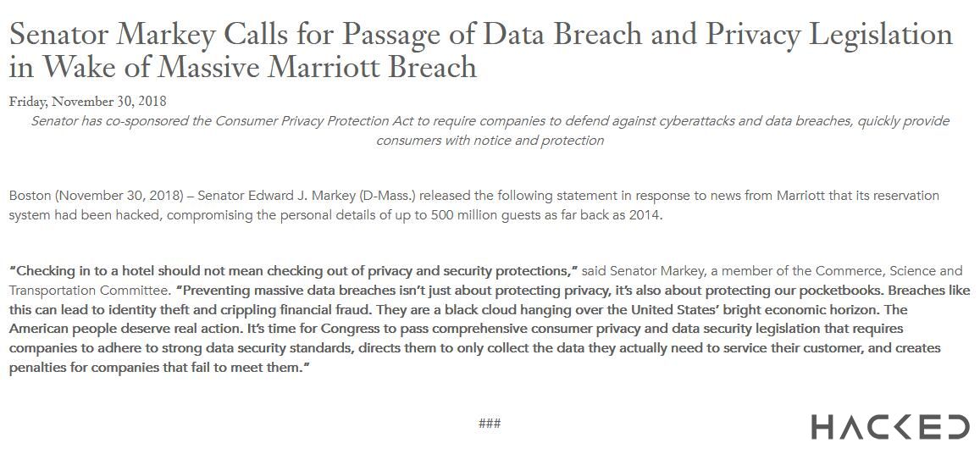Click the phrase "penalties for companies"
Screen dimensions: 980x449
click(x=84, y=368)
